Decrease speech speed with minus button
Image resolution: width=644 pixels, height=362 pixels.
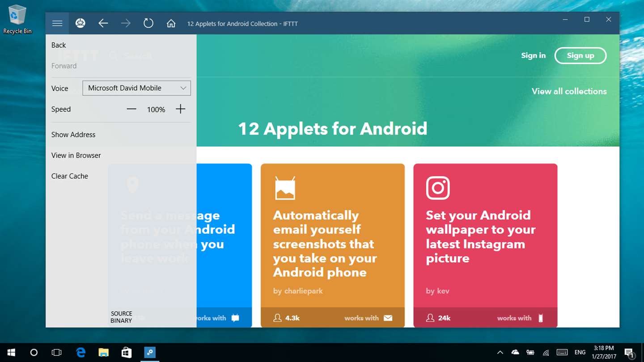click(131, 109)
